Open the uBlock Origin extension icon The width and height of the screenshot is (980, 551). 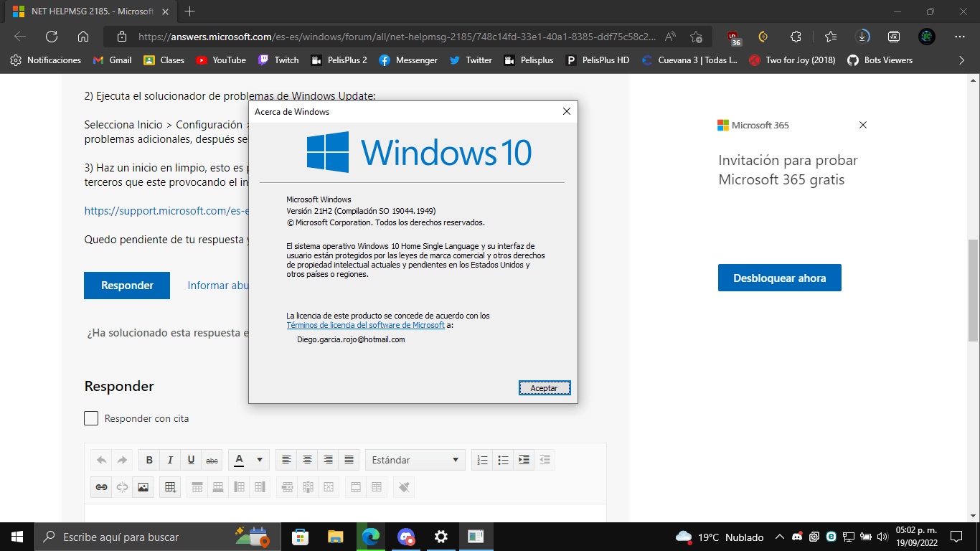tap(734, 37)
